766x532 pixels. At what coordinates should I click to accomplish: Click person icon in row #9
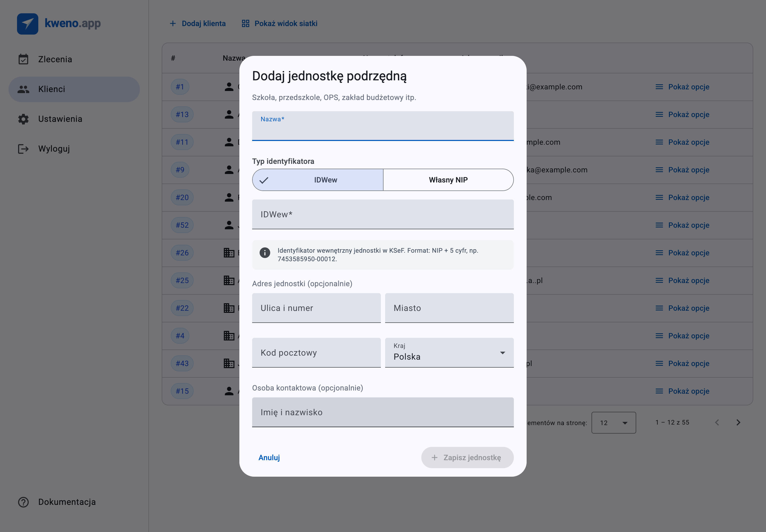click(x=229, y=170)
